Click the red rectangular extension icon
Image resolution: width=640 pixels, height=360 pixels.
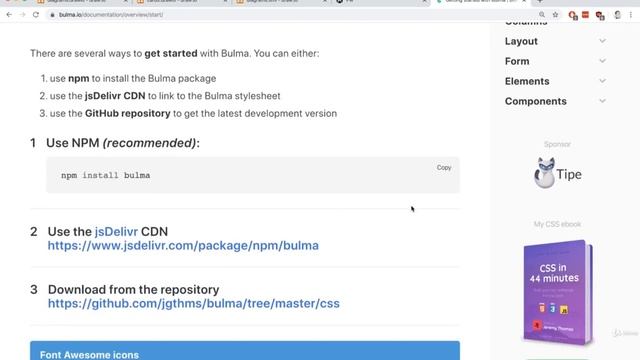(x=585, y=15)
